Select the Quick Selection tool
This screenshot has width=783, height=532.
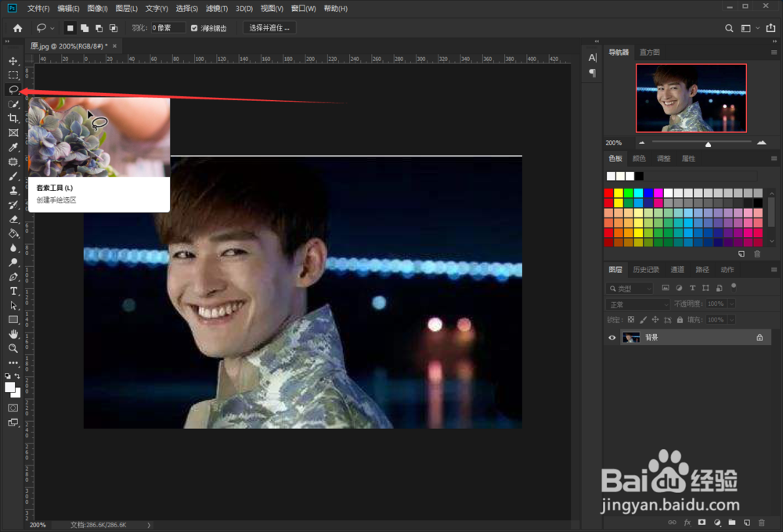click(13, 104)
